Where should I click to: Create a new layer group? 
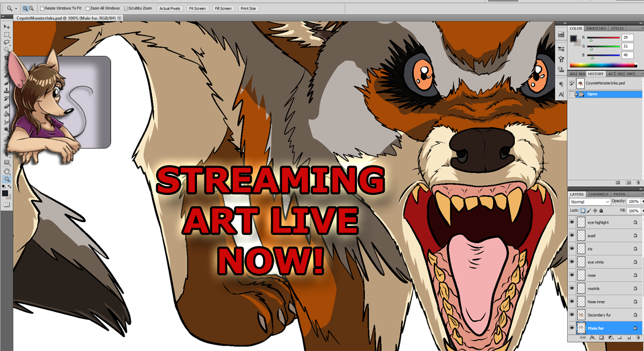point(619,338)
